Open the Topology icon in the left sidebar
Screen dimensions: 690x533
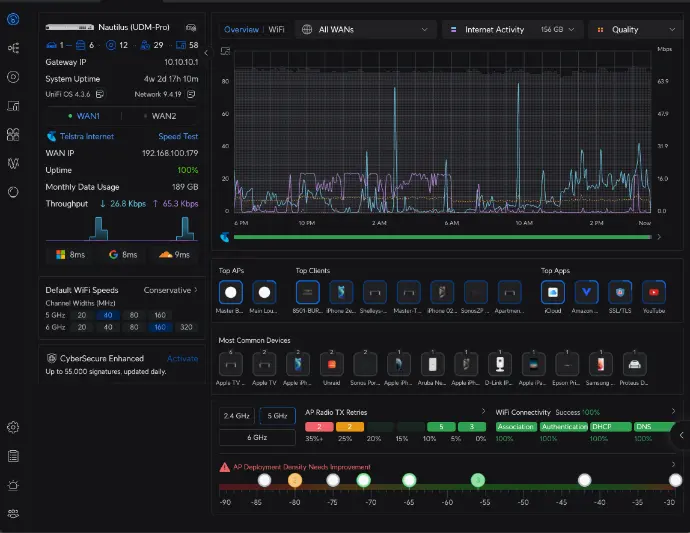click(14, 47)
